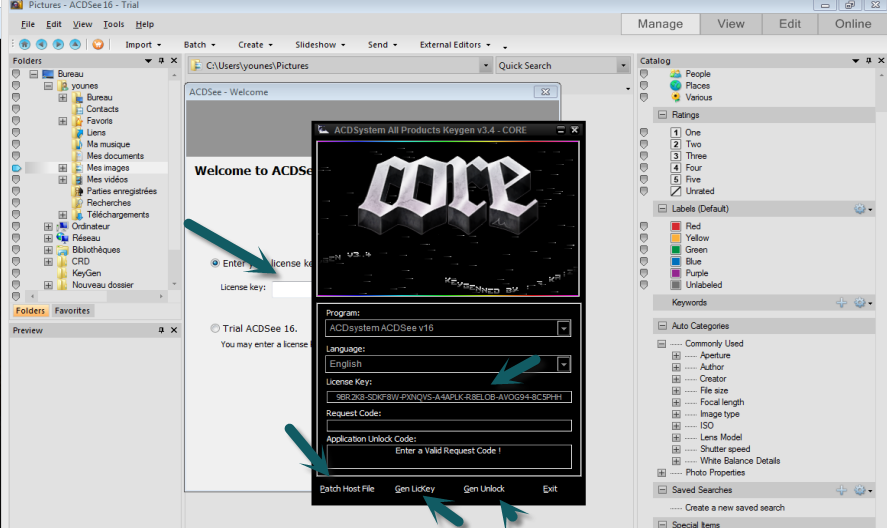Screen dimensions: 887x528
Task: Click Patch Host File button
Action: (347, 489)
